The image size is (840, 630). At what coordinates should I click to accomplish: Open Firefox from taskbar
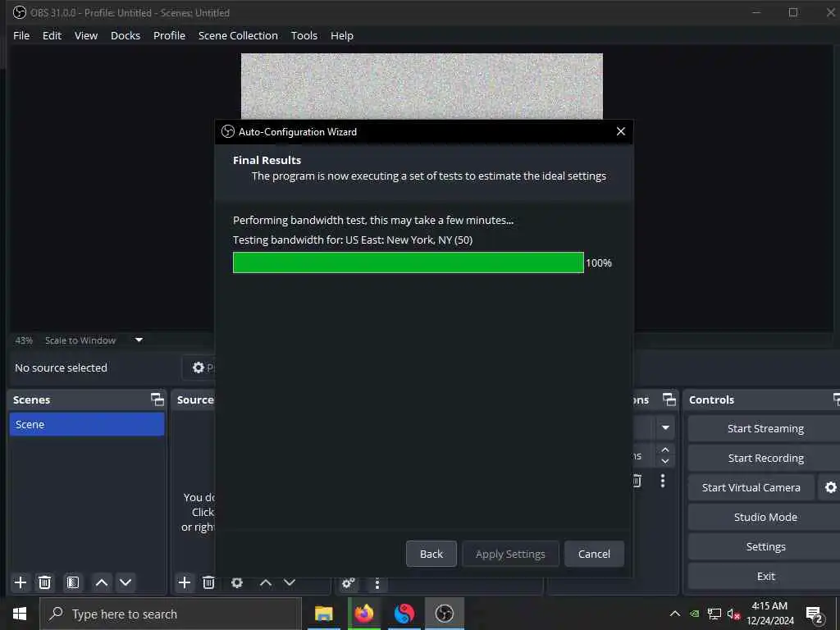pyautogui.click(x=363, y=614)
